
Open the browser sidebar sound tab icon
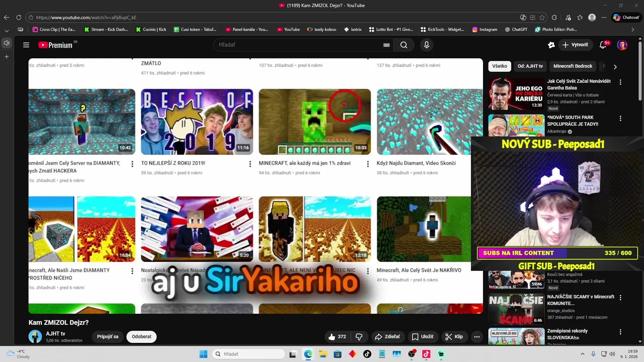click(x=7, y=43)
